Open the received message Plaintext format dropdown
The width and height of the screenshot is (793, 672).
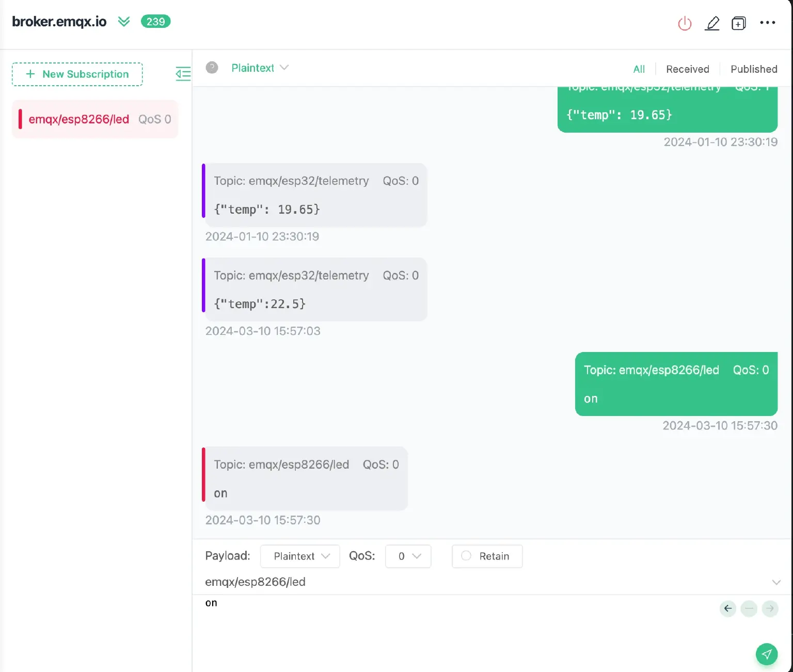click(x=260, y=68)
